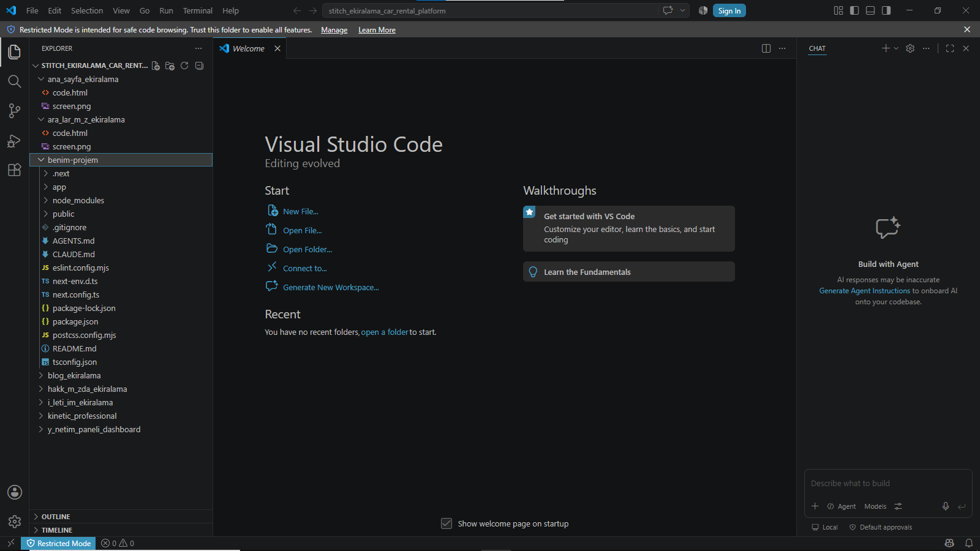Click the New File... link
This screenshot has height=551, width=980.
point(301,211)
